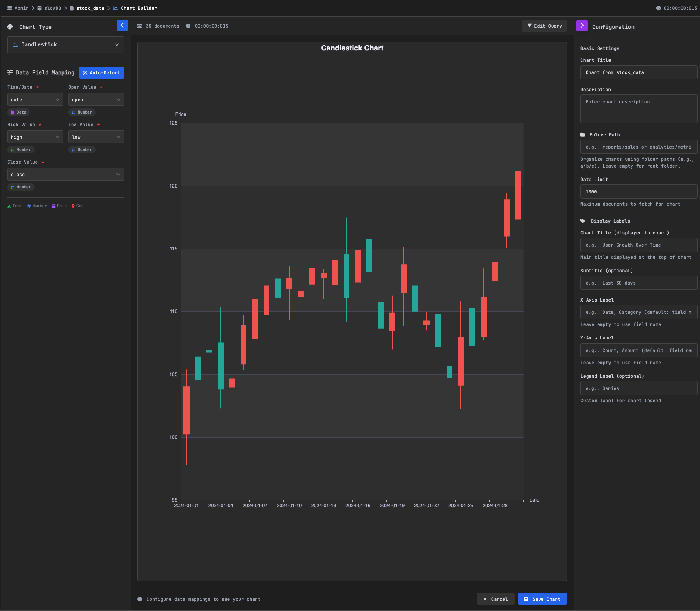Click the purple Date badge under date field
Image resolution: width=700 pixels, height=611 pixels.
click(x=18, y=112)
